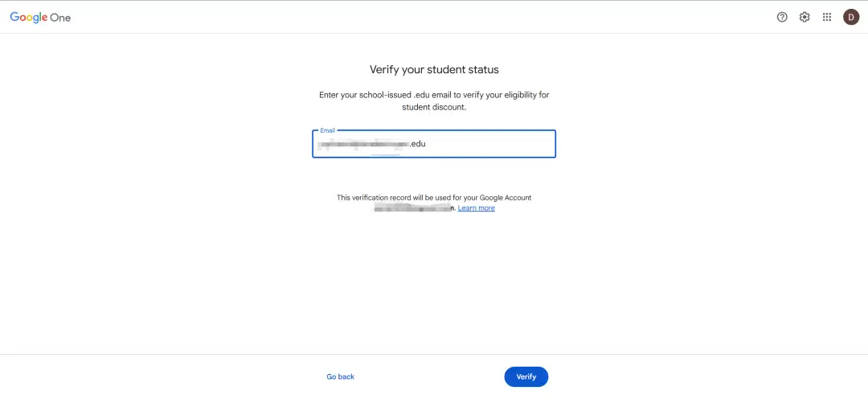Focus the Email input field
Viewport: 868px width, 407px height.
point(482,145)
